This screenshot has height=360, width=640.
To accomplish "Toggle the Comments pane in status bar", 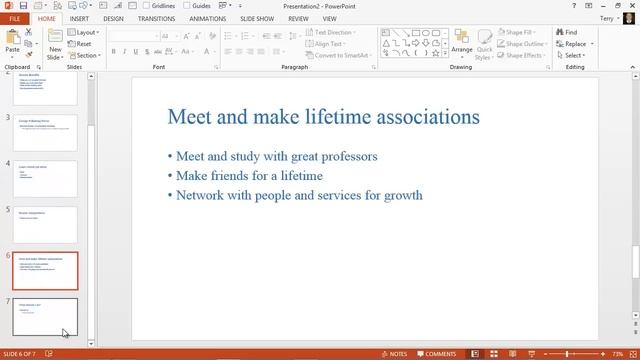I will pos(436,354).
